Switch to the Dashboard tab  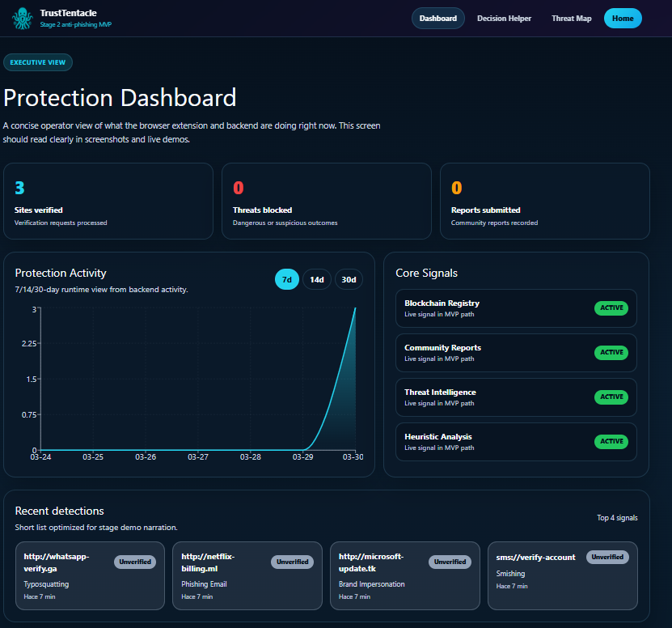pyautogui.click(x=437, y=18)
